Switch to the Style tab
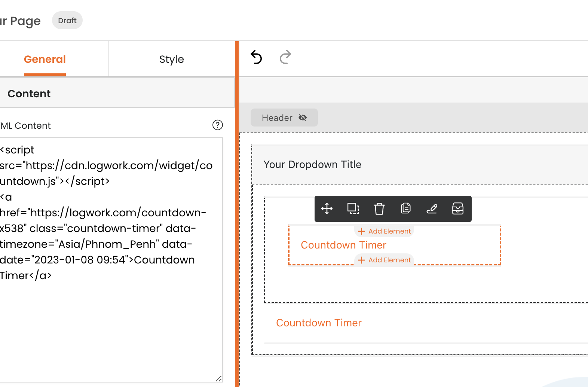Viewport: 588px width, 387px height. (x=172, y=59)
